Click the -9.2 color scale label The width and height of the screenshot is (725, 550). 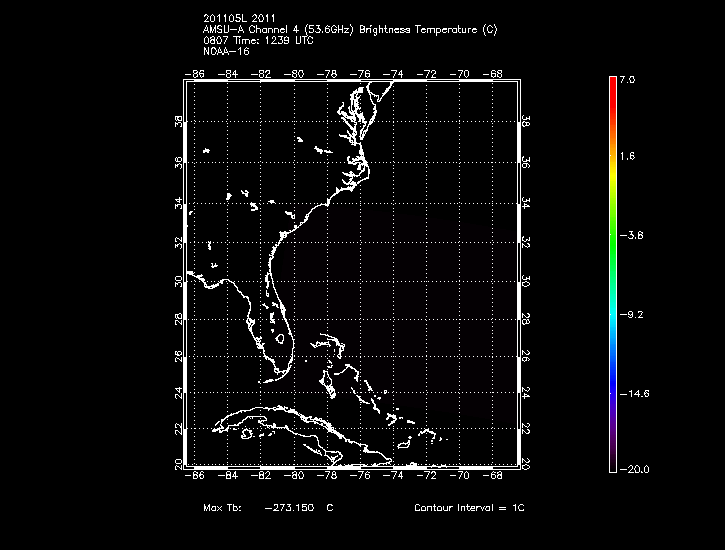point(631,314)
